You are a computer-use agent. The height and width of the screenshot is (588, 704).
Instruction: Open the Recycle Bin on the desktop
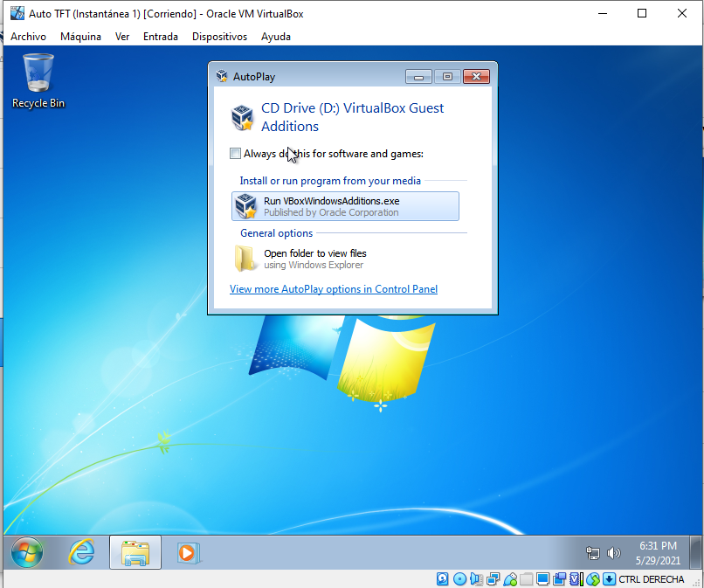coord(38,80)
